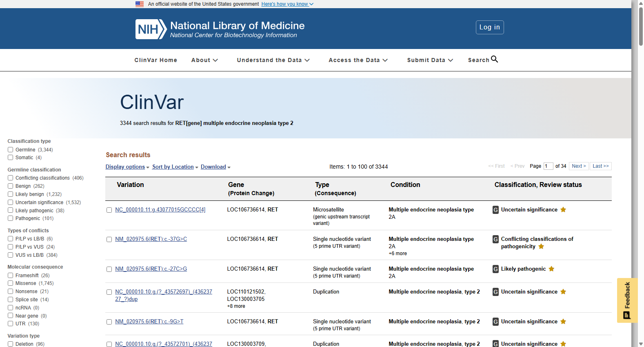Click the Variation column header
Image resolution: width=644 pixels, height=347 pixels.
130,185
